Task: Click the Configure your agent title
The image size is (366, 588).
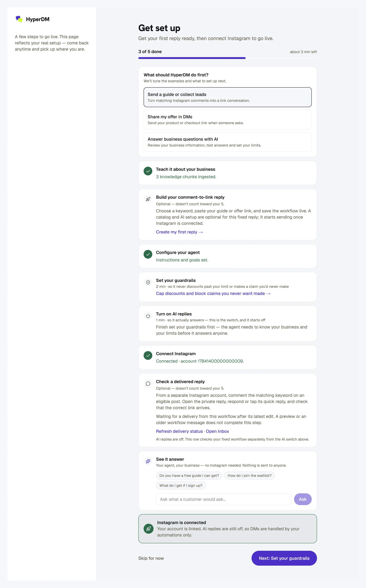Action: tap(178, 252)
